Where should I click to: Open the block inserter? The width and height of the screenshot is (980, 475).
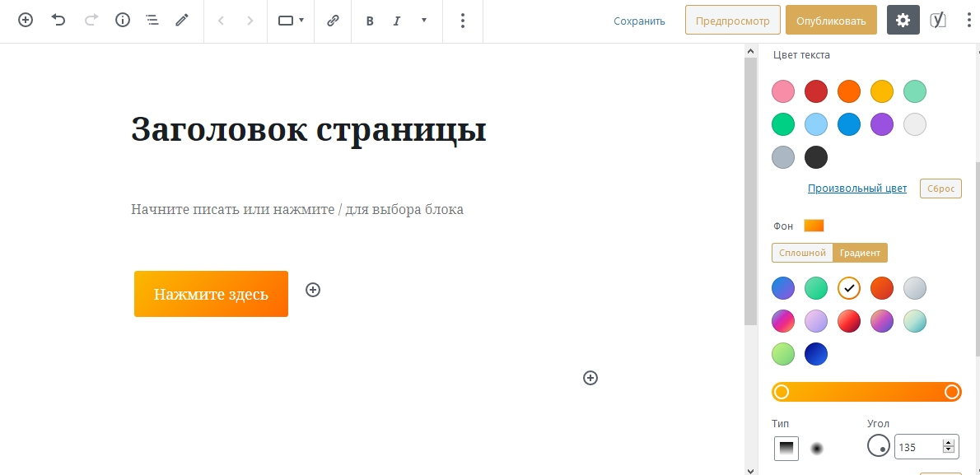click(x=25, y=20)
